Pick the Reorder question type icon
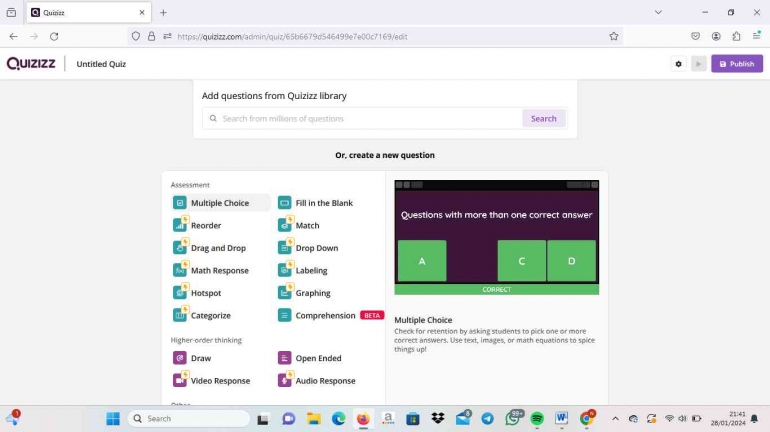Viewport: 770px width, 432px height. 180,225
